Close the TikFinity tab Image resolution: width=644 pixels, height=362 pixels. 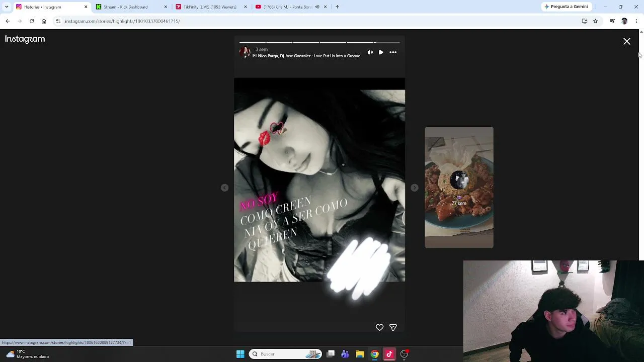246,7
